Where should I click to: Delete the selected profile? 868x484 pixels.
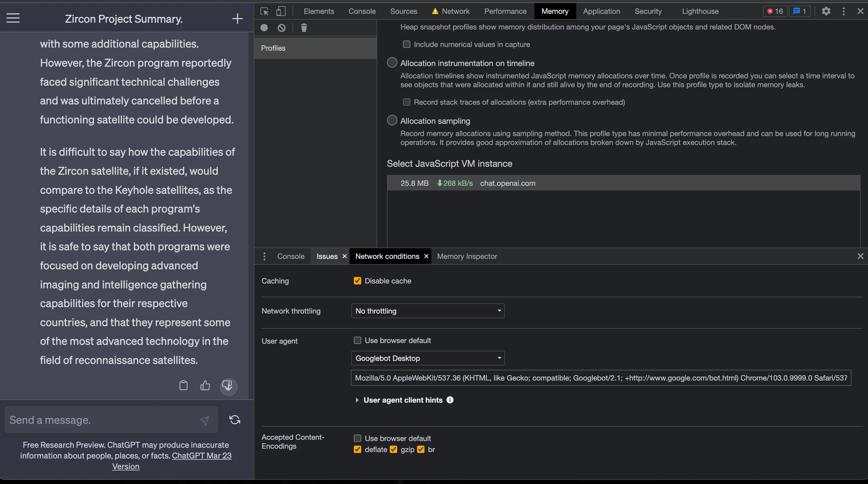click(x=303, y=28)
